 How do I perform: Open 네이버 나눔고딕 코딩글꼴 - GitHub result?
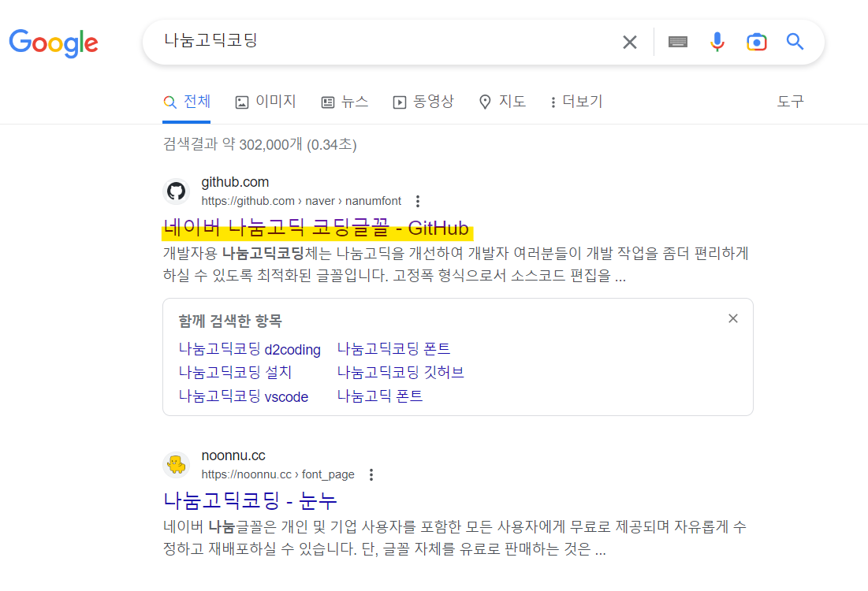317,228
